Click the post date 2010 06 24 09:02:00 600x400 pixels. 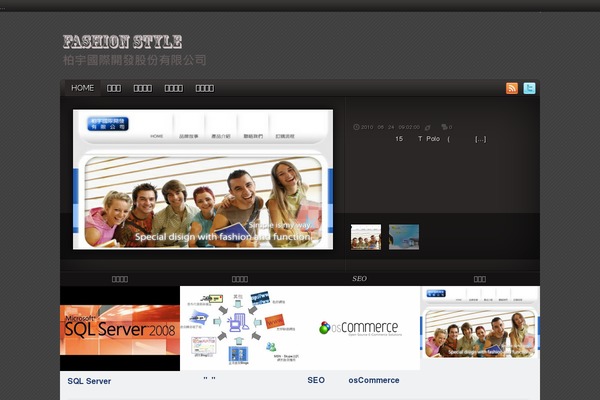click(390, 127)
